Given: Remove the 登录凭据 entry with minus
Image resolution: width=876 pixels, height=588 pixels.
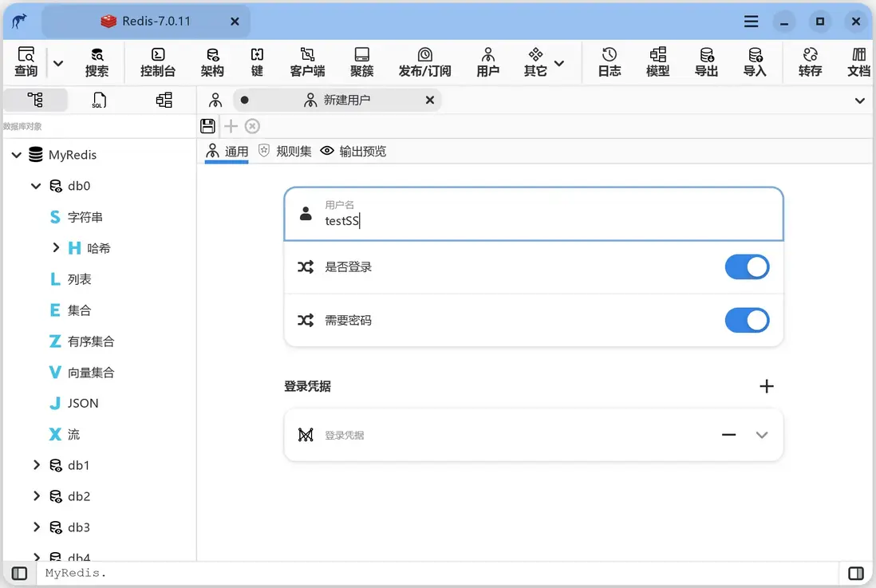Looking at the screenshot, I should tap(728, 435).
